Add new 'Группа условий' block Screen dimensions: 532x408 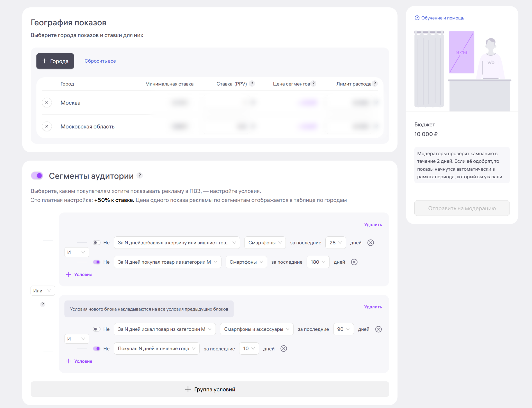[210, 389]
